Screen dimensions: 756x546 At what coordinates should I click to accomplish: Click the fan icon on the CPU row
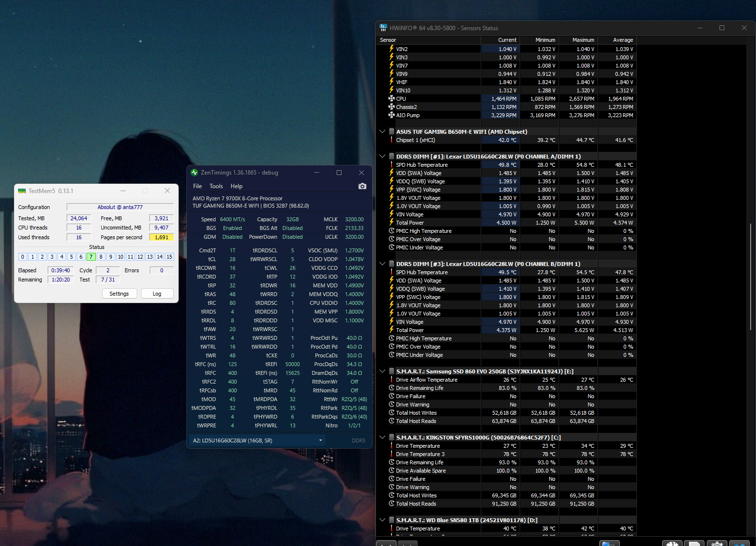click(392, 98)
